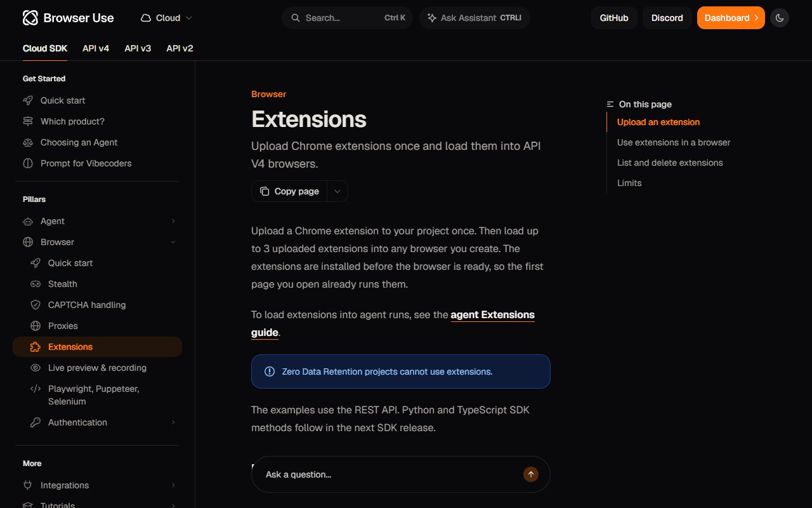Click the key icon beside Authentication
Viewport: 812px width, 508px height.
36,422
